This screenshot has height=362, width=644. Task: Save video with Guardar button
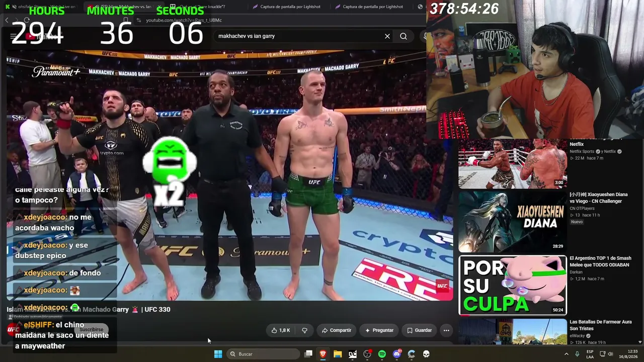[419, 330]
